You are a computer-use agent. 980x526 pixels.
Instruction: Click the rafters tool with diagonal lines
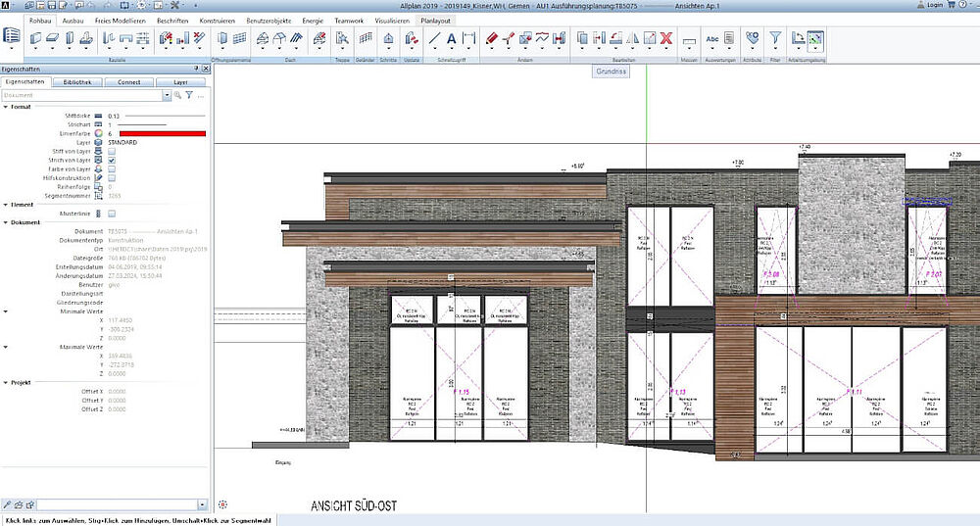point(296,39)
